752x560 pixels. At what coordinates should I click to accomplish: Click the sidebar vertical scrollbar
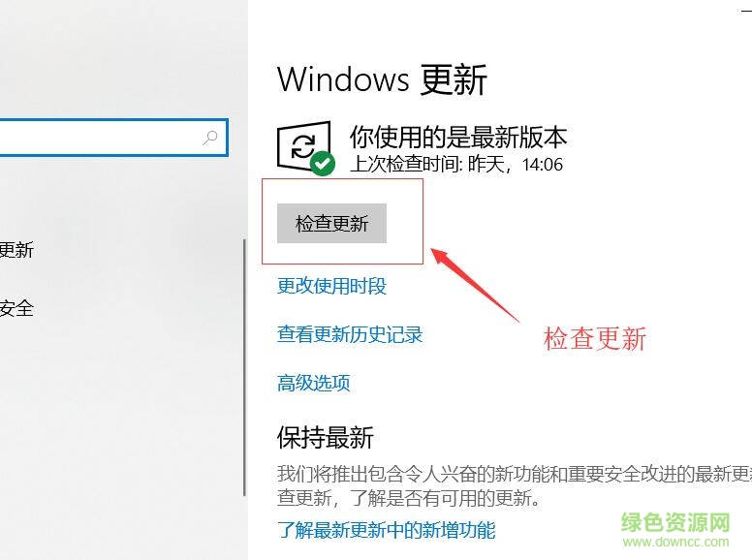pyautogui.click(x=244, y=368)
